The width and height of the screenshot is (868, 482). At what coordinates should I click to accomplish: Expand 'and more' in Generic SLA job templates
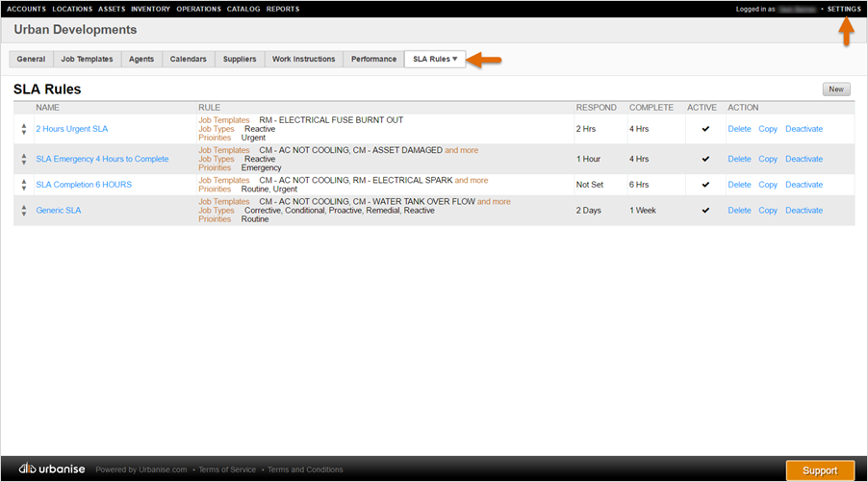(494, 202)
